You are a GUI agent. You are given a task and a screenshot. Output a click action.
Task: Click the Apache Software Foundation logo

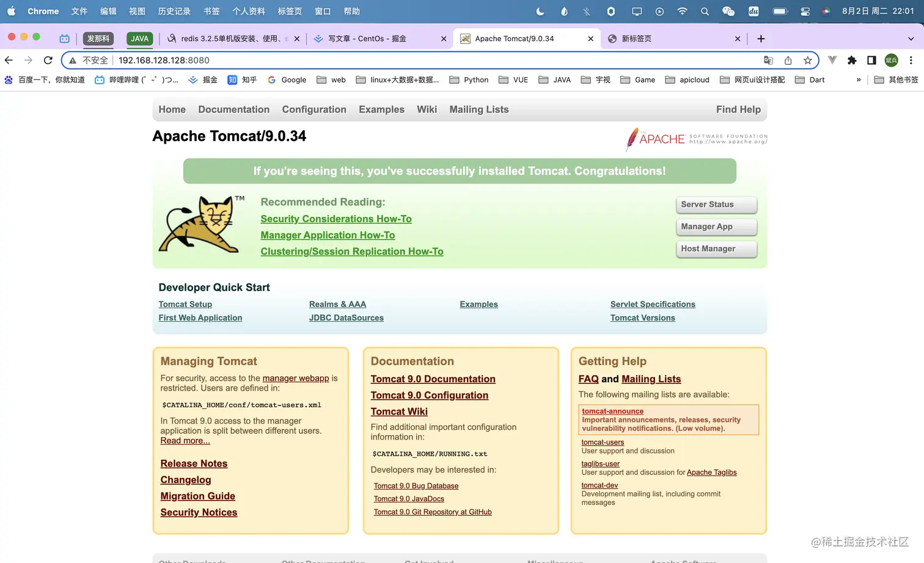coord(696,139)
